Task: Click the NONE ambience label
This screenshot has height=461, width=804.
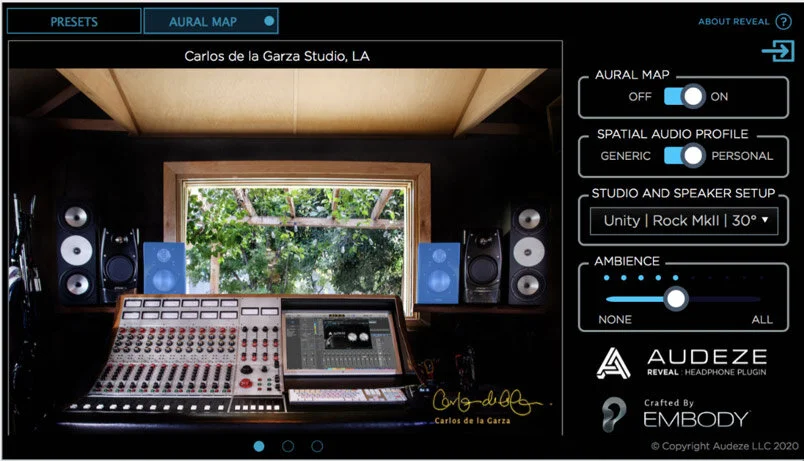Action: [615, 319]
